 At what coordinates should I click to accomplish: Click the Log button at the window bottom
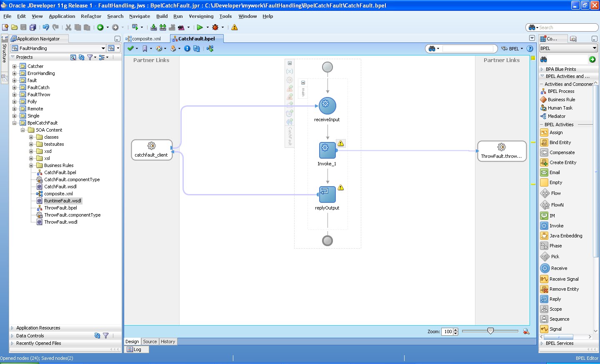(136, 349)
